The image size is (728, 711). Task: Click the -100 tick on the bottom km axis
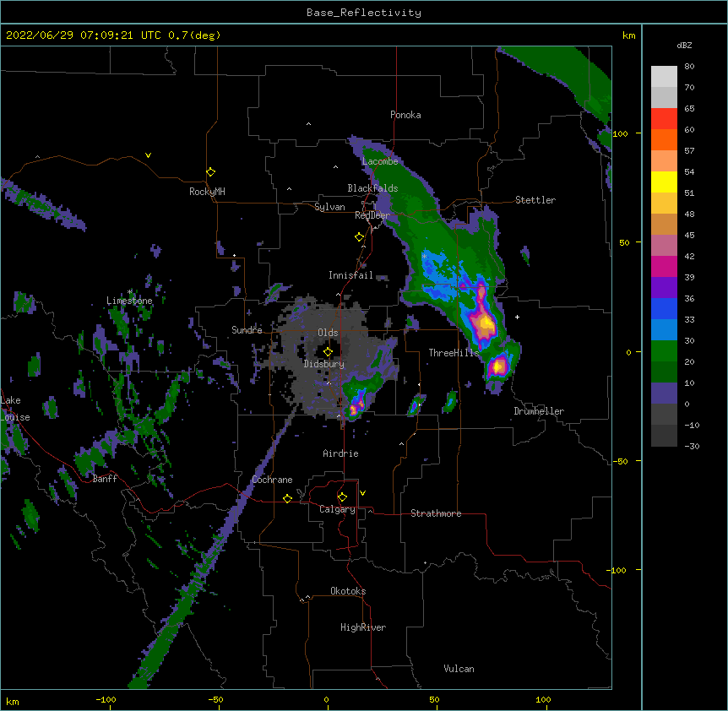coord(106,699)
